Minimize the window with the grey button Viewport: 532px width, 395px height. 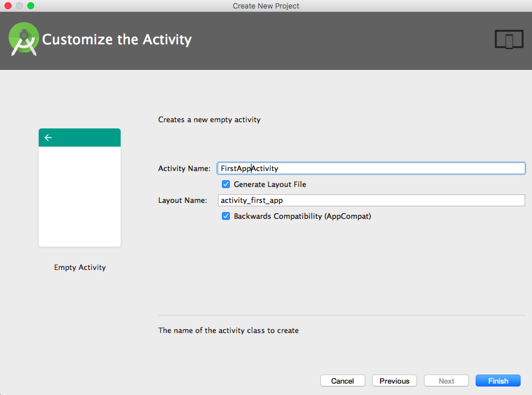coord(19,6)
